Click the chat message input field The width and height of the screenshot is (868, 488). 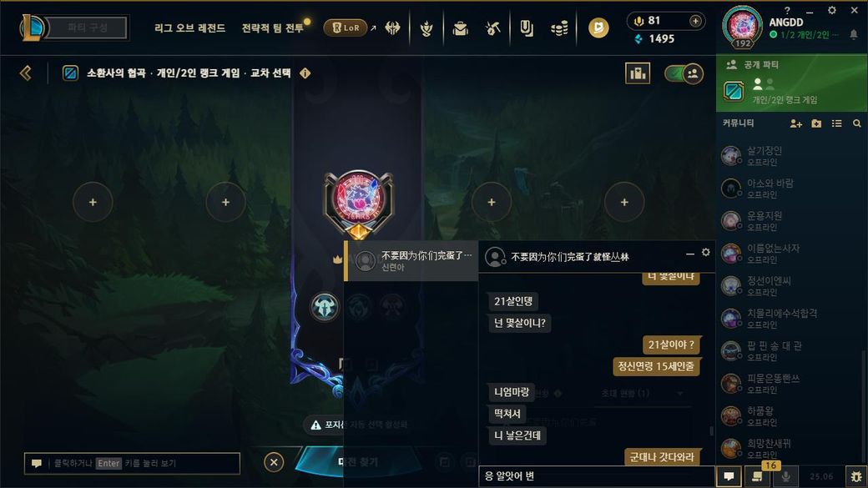[x=596, y=475]
